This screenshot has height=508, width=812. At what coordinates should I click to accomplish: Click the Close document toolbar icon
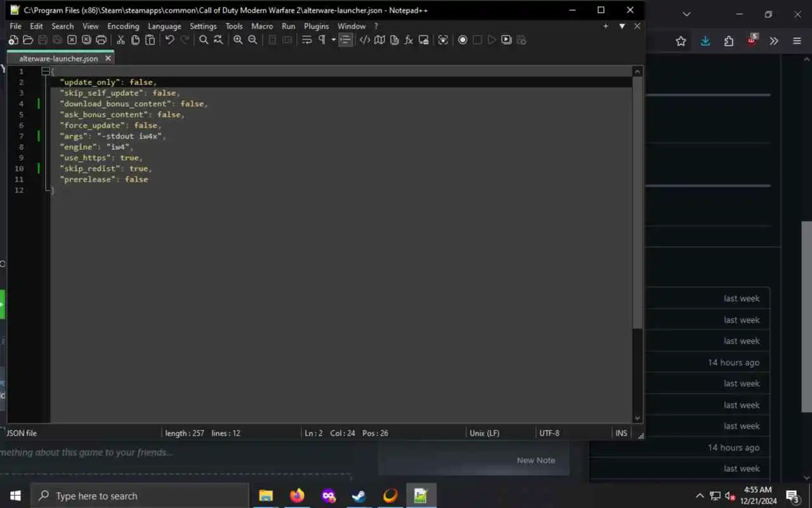click(72, 40)
